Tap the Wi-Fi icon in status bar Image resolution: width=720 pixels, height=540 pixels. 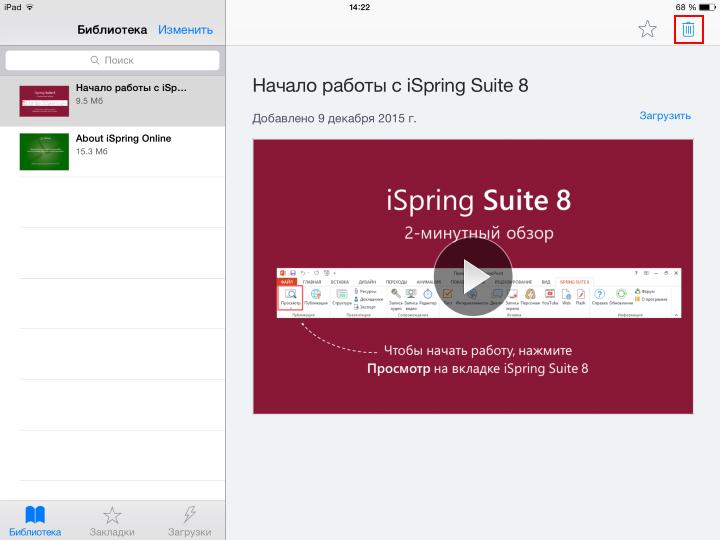pyautogui.click(x=30, y=7)
